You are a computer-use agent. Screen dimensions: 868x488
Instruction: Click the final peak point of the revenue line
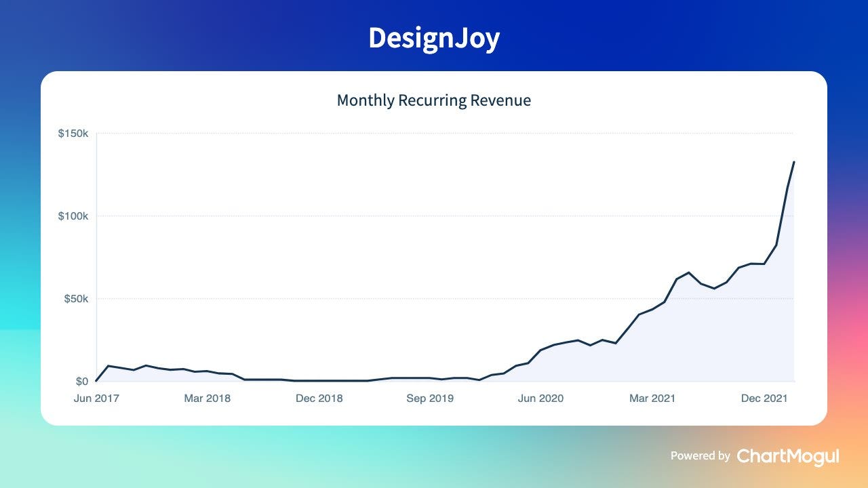(x=794, y=162)
